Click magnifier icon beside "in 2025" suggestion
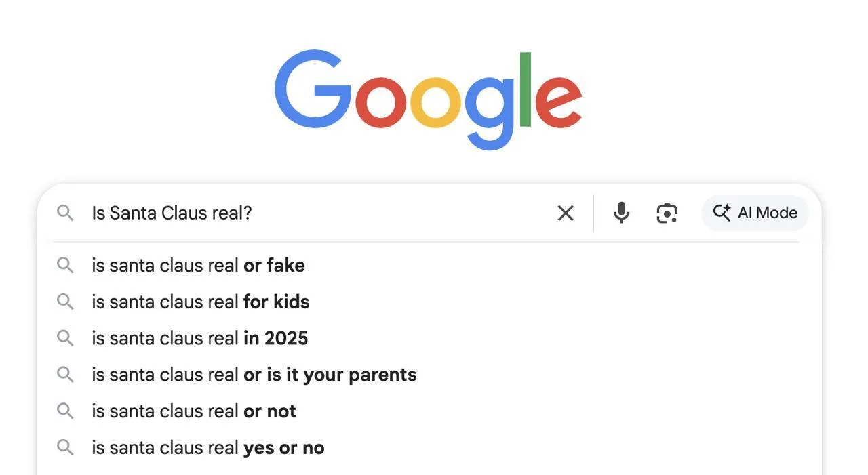 [x=65, y=338]
